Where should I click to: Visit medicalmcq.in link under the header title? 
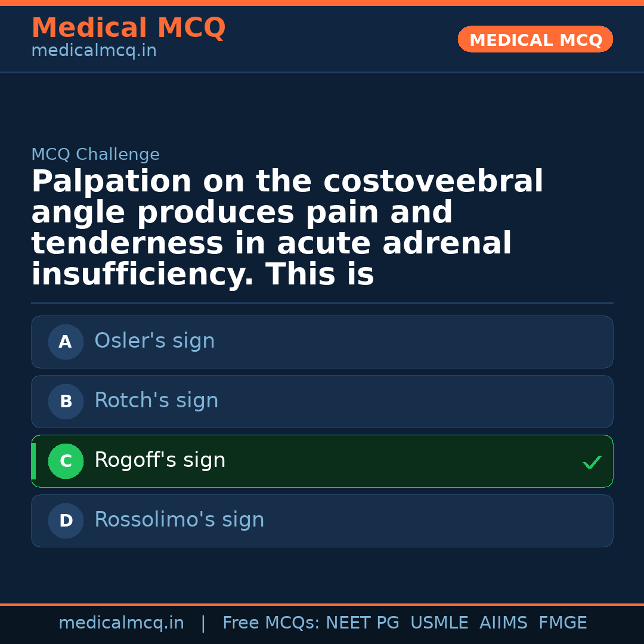[x=94, y=51]
